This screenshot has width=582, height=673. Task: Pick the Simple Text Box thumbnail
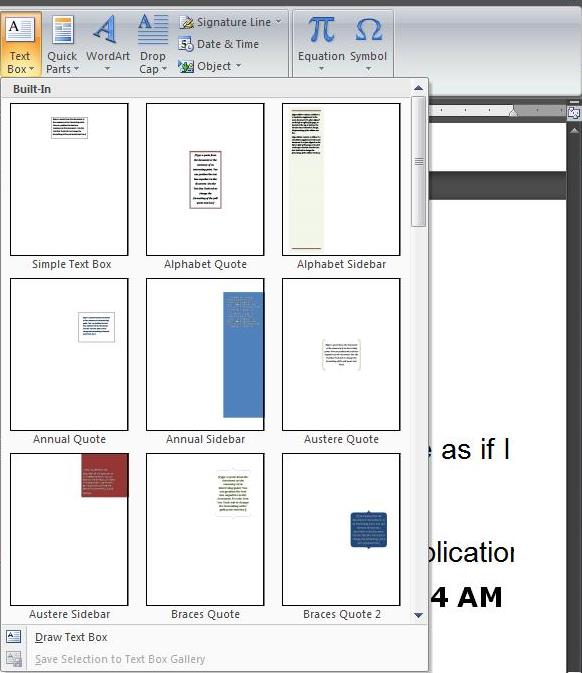tap(69, 179)
